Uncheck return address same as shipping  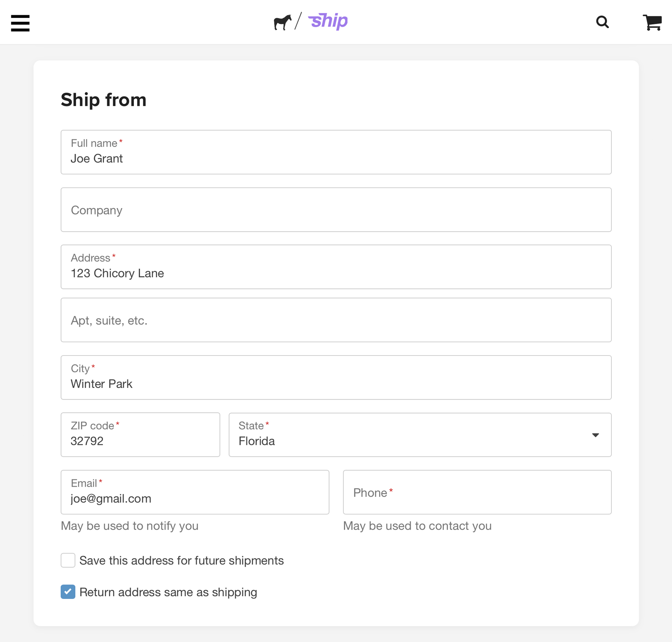pyautogui.click(x=68, y=592)
